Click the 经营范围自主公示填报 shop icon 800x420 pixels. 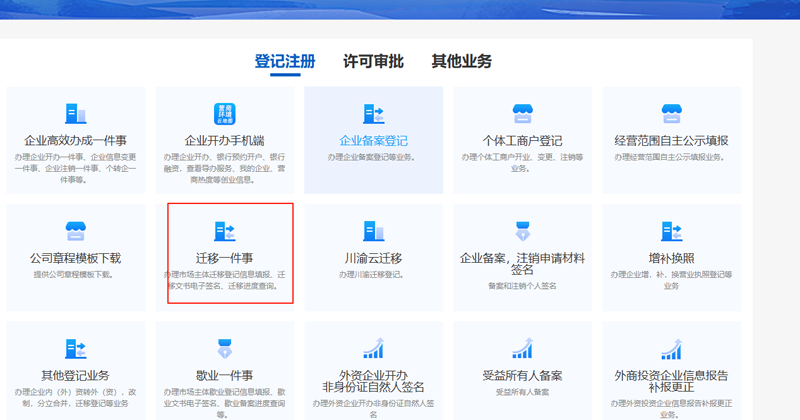click(x=671, y=114)
